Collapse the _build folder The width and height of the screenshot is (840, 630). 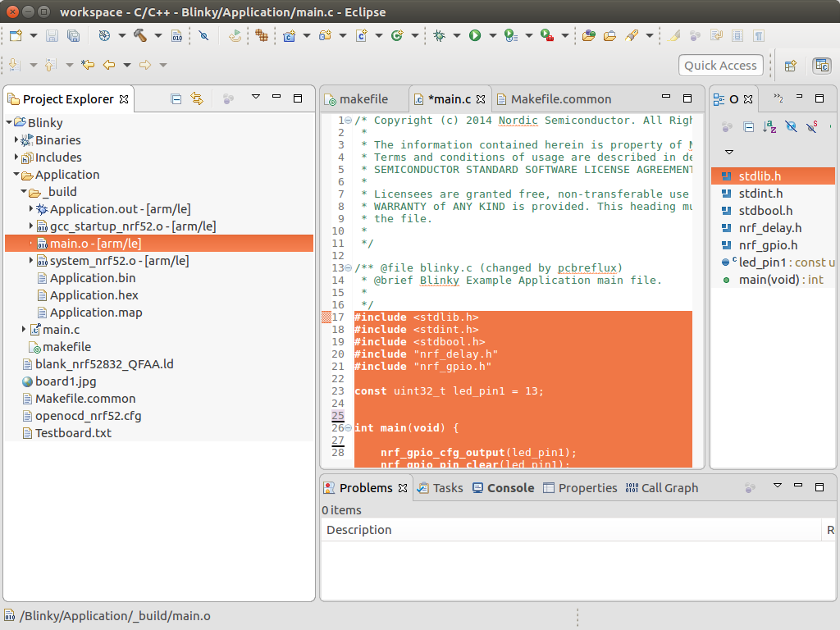[24, 191]
